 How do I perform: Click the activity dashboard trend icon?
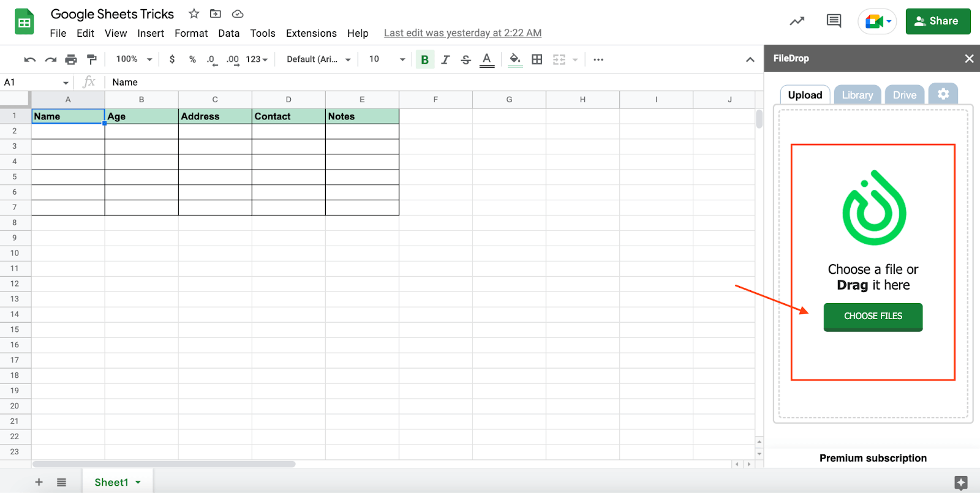point(797,21)
